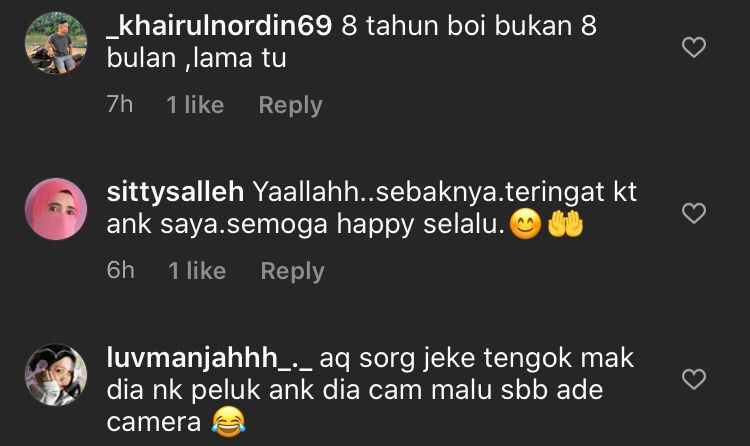The image size is (750, 446).
Task: Click the 6h timestamp
Action: (x=121, y=270)
